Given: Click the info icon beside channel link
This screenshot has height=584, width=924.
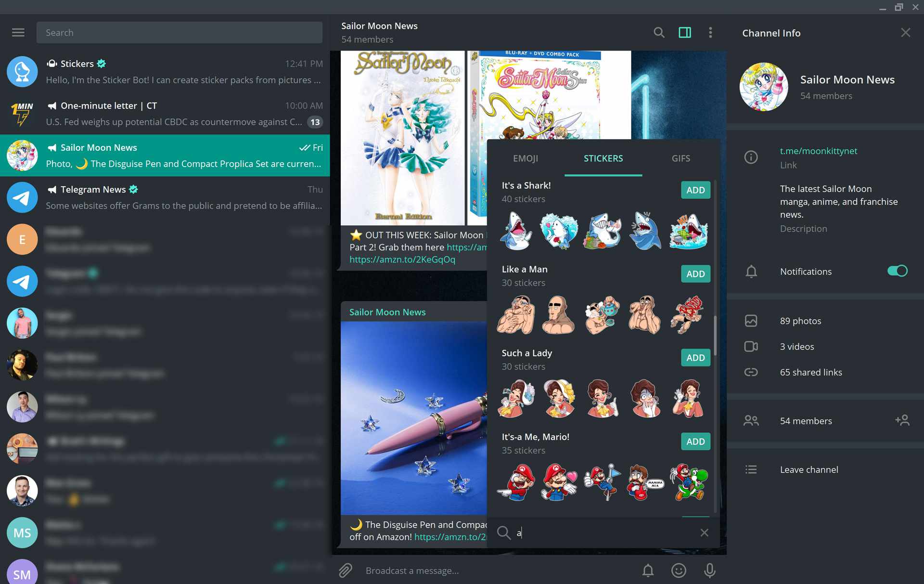Looking at the screenshot, I should 751,157.
